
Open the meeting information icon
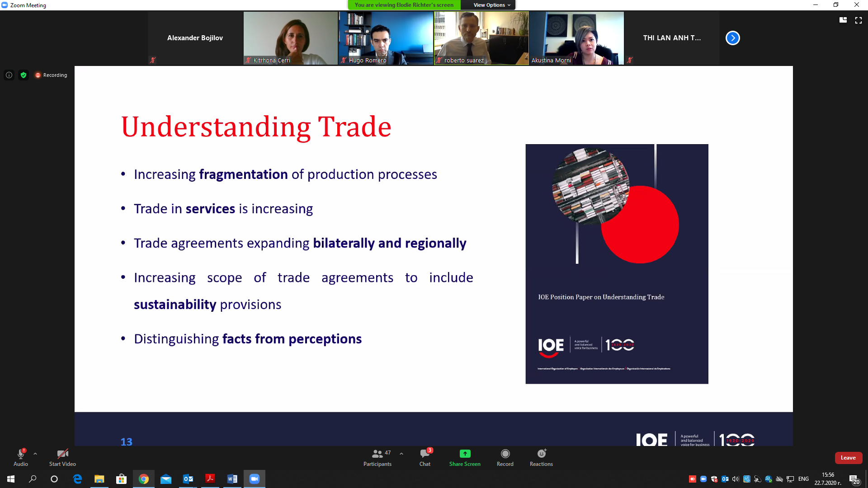9,75
